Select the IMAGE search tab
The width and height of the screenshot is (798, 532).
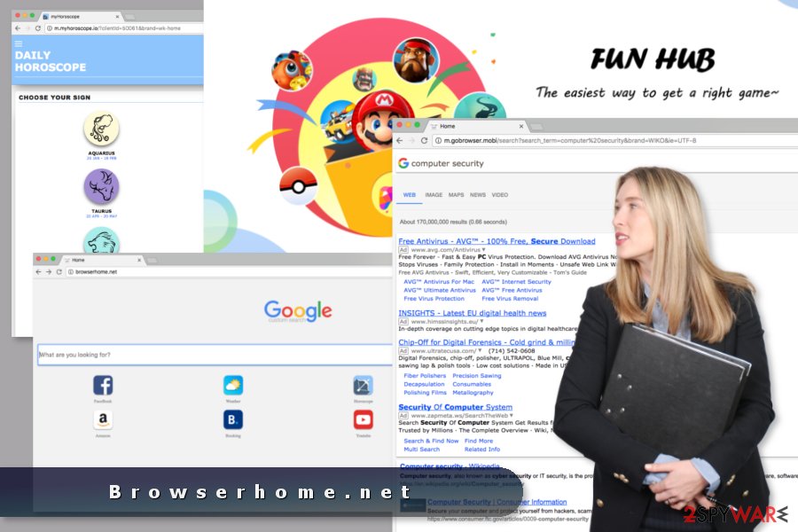pyautogui.click(x=434, y=195)
